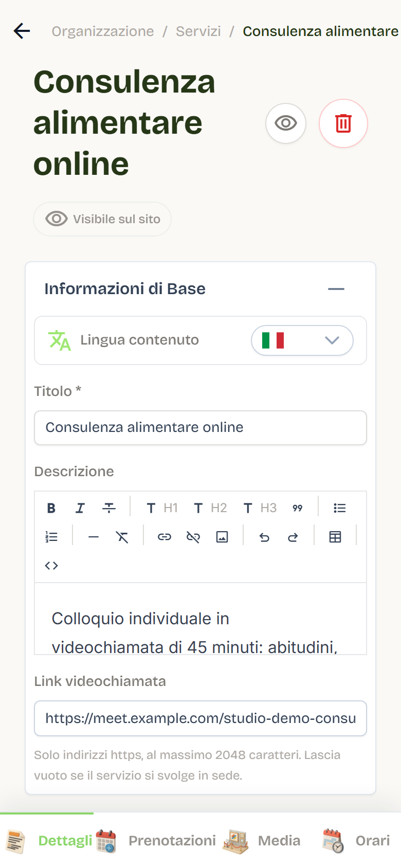Redo last edit
Viewport: 401px width, 868px height.
[293, 537]
